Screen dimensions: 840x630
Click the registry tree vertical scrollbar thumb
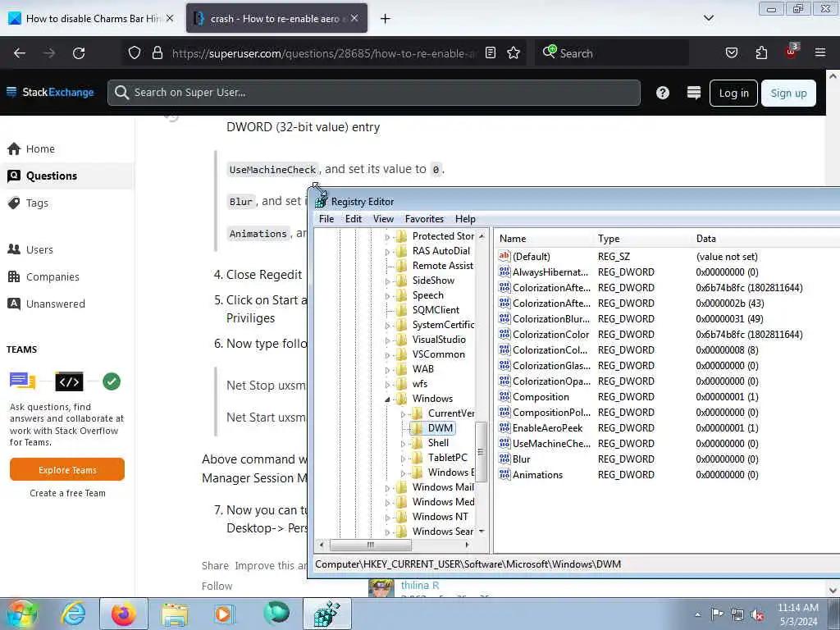click(x=481, y=452)
